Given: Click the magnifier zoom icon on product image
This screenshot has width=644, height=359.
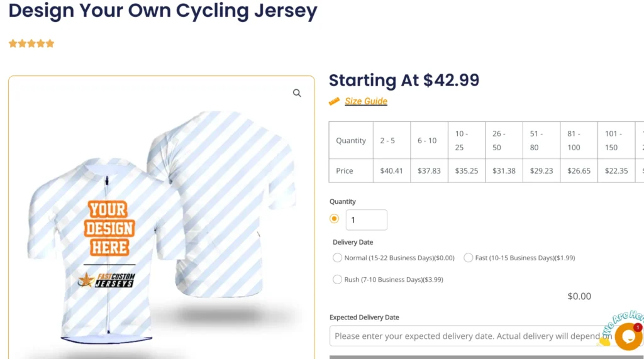Looking at the screenshot, I should pos(297,93).
